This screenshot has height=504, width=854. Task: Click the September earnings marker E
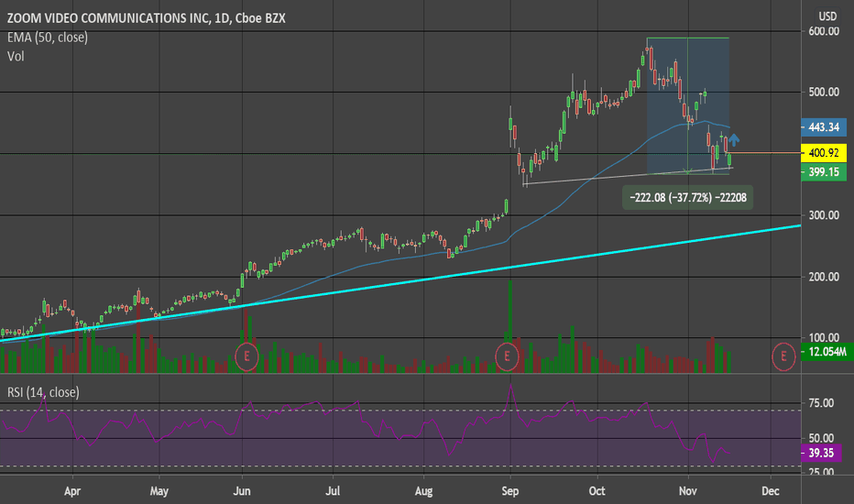pyautogui.click(x=507, y=356)
